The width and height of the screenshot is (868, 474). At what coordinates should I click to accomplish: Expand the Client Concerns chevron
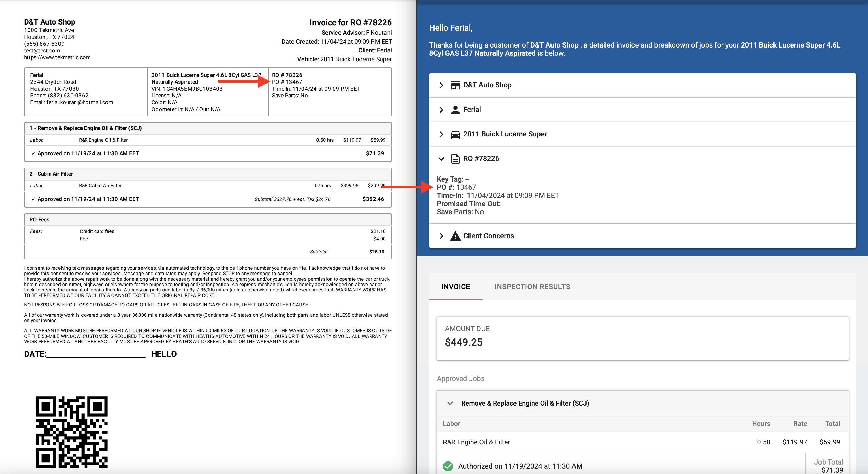[x=441, y=236]
